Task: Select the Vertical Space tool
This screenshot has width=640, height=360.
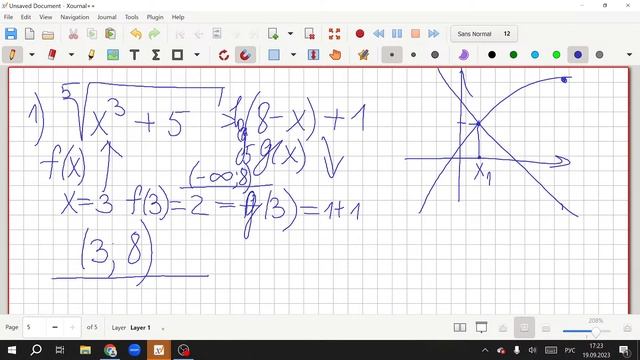Action: coord(313,55)
